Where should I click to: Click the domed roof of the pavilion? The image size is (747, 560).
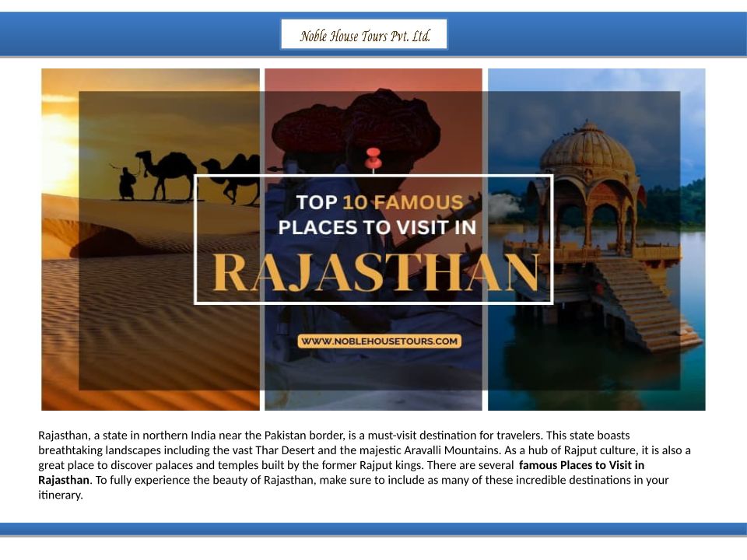(589, 149)
